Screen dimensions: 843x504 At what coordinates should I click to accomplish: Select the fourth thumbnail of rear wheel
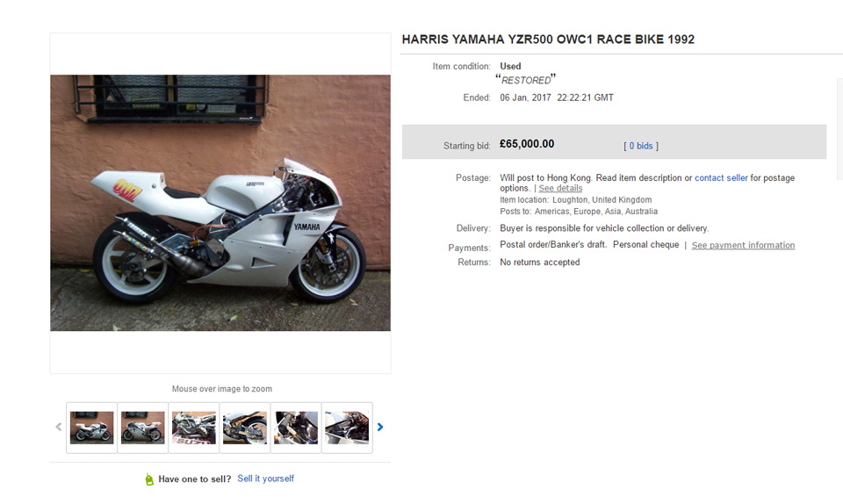coord(245,428)
